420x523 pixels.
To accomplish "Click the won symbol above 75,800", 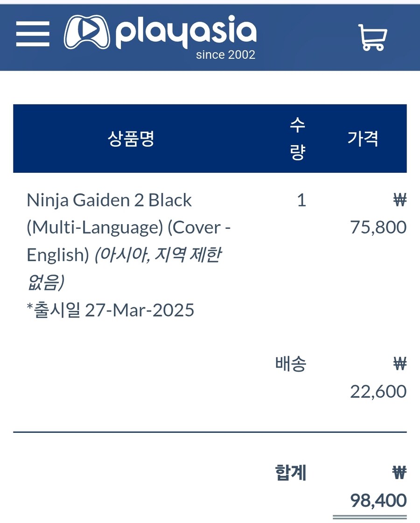I will click(400, 201).
